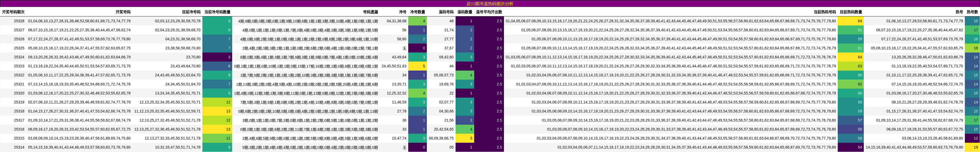Select issue number 25320
This screenshot has height=152, width=980.
[19, 93]
